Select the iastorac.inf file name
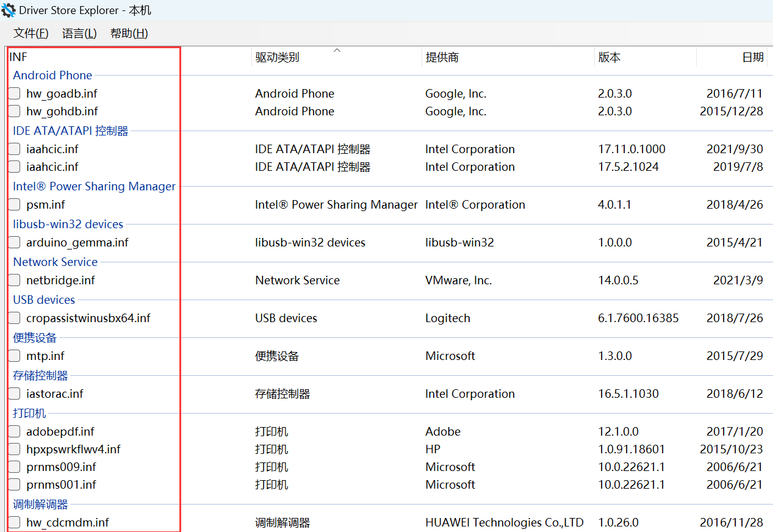This screenshot has width=773, height=532. tap(55, 394)
